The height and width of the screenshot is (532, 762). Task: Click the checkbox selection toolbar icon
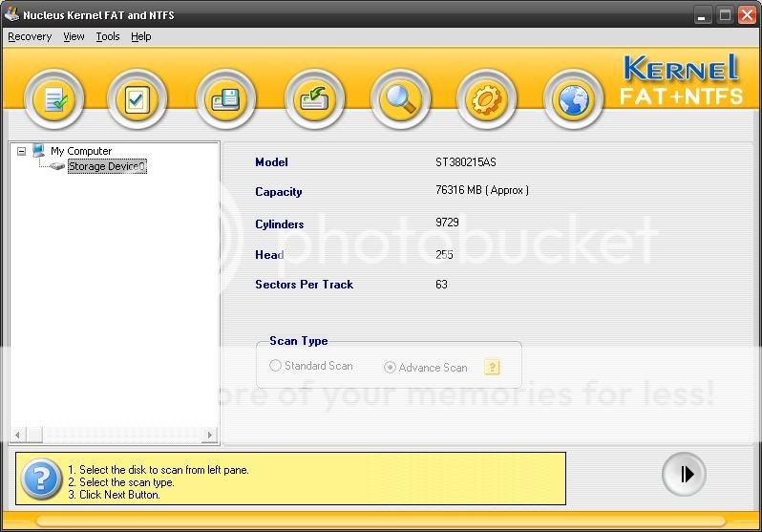[x=138, y=99]
